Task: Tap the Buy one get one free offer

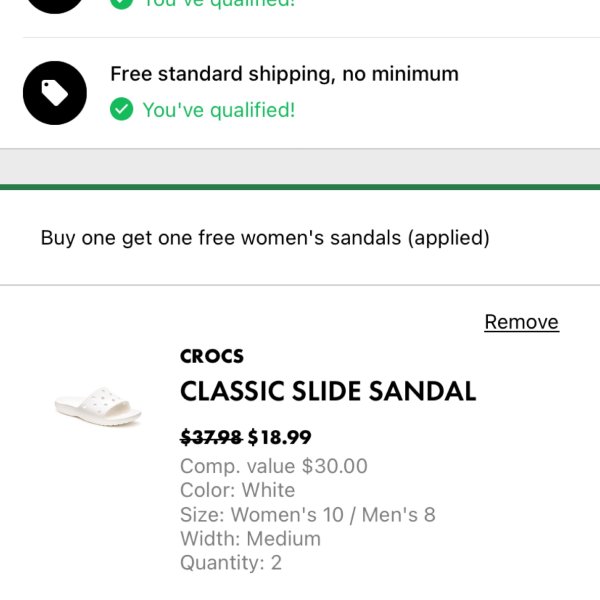Action: (x=265, y=238)
